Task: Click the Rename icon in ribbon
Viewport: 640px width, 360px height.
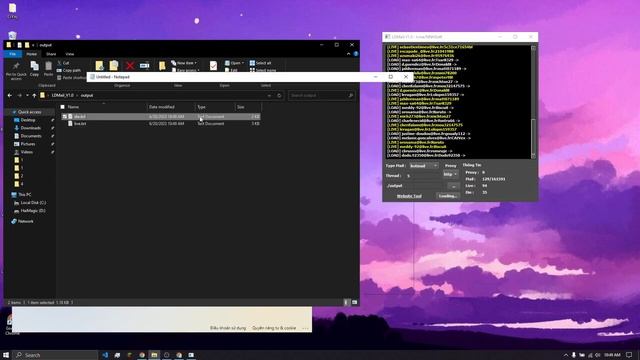Action: click(144, 65)
